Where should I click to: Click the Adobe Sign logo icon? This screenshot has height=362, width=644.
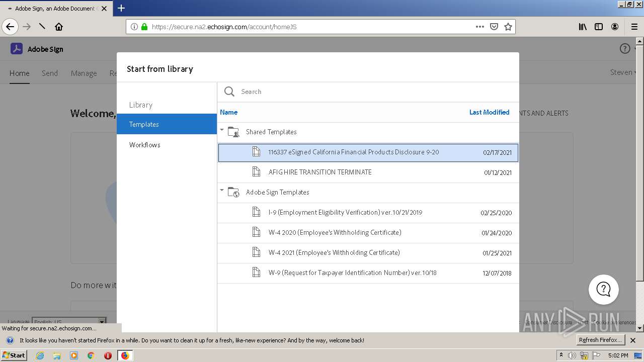click(x=17, y=49)
